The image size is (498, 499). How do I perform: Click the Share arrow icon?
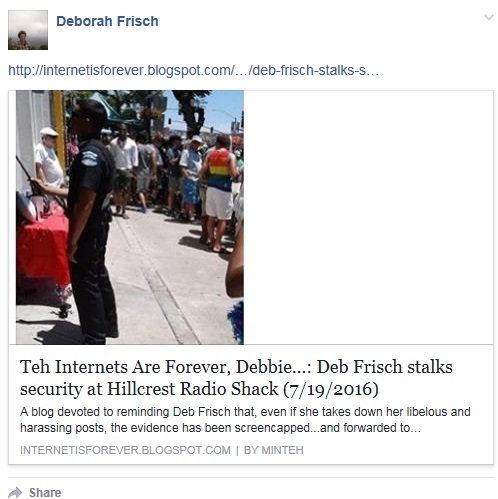(x=15, y=492)
